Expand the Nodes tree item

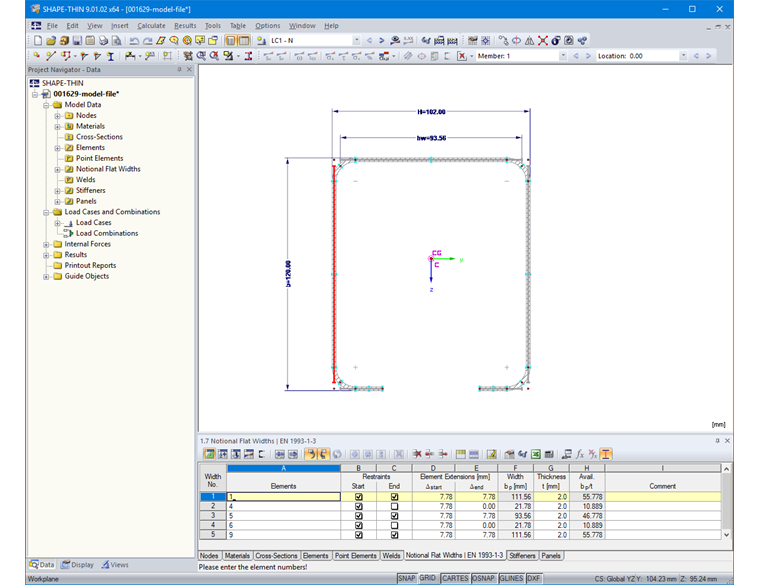(x=57, y=116)
